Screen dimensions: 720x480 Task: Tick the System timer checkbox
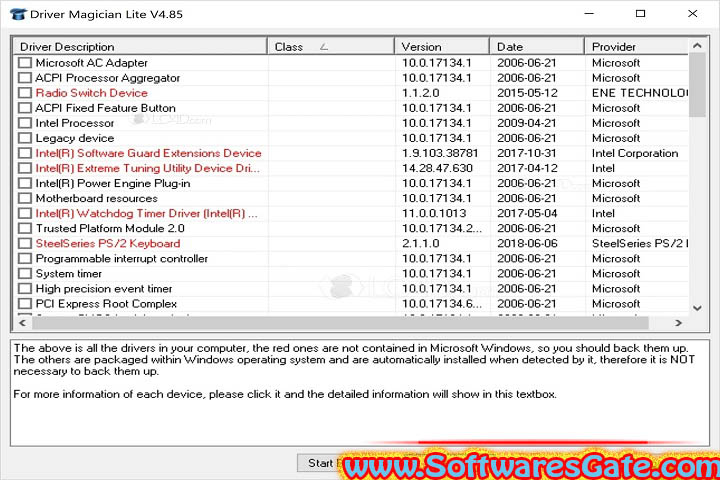point(25,274)
